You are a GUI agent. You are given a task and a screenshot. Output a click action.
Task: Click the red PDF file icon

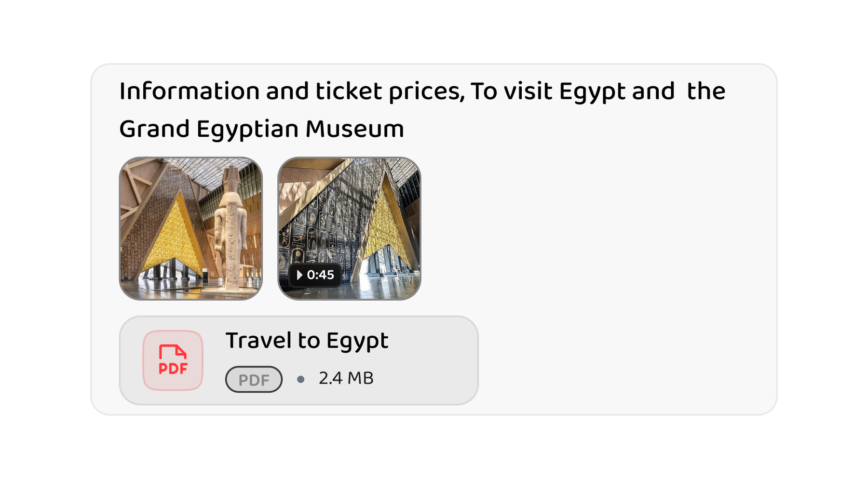pos(173,360)
